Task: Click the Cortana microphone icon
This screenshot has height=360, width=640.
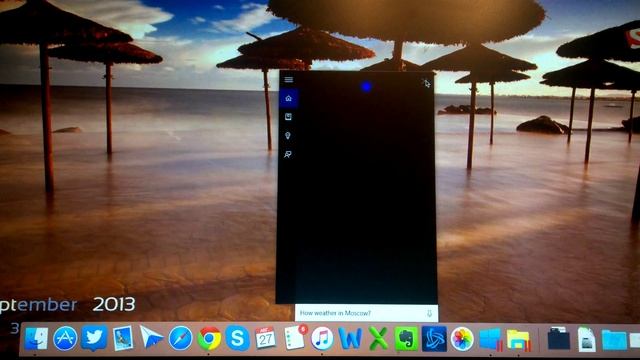Action: [x=429, y=313]
